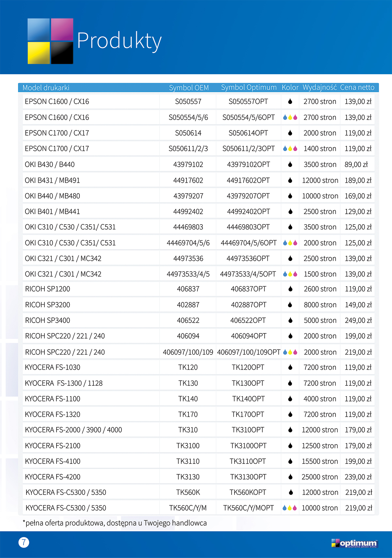Select the KYOCERA FS-1320 model cell

tap(91, 414)
